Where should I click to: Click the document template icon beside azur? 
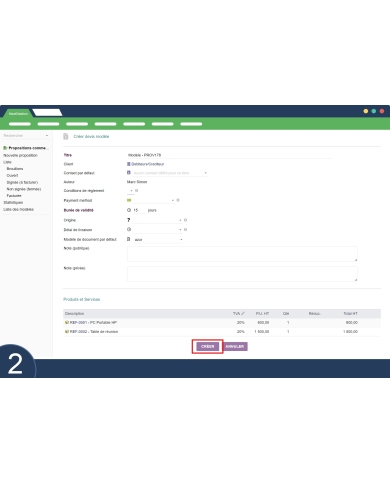(x=129, y=239)
